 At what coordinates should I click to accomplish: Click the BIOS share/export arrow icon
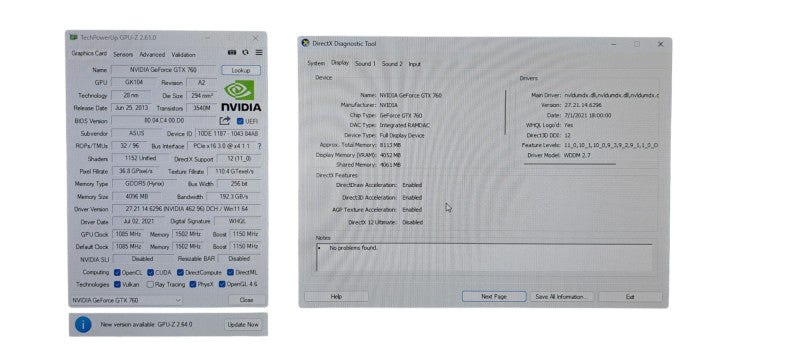[225, 121]
